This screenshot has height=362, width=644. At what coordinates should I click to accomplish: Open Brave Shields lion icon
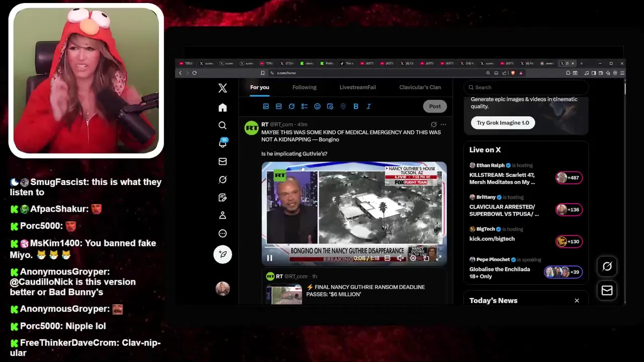point(513,73)
